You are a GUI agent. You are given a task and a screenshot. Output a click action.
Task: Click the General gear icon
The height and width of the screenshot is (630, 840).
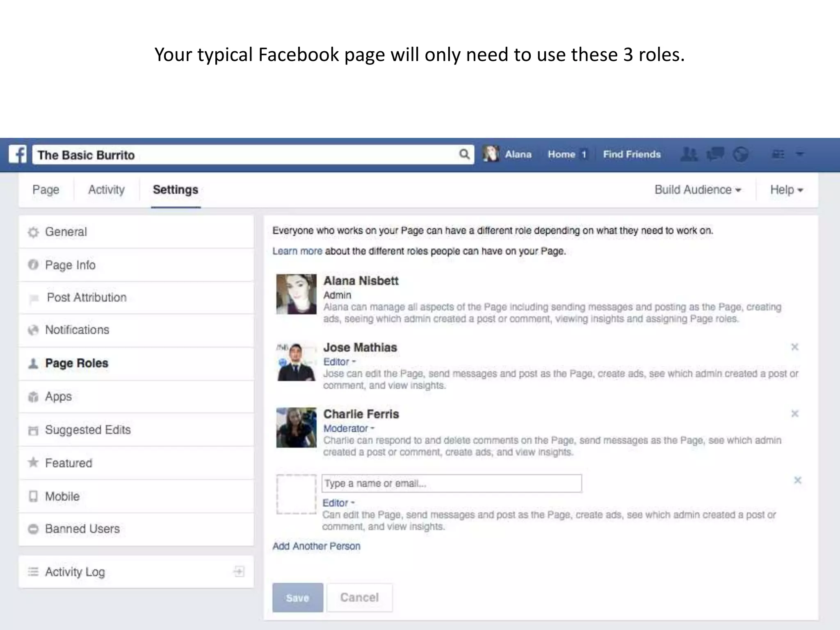click(33, 232)
